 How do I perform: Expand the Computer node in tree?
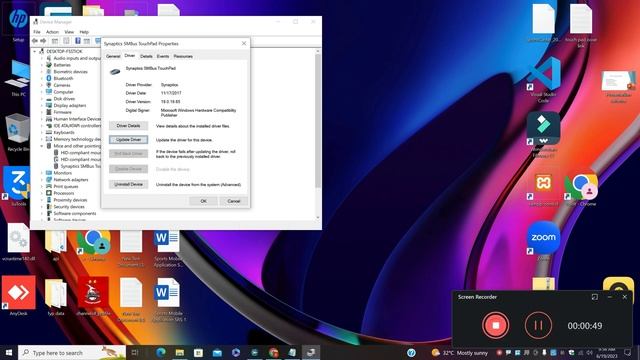tap(42, 92)
